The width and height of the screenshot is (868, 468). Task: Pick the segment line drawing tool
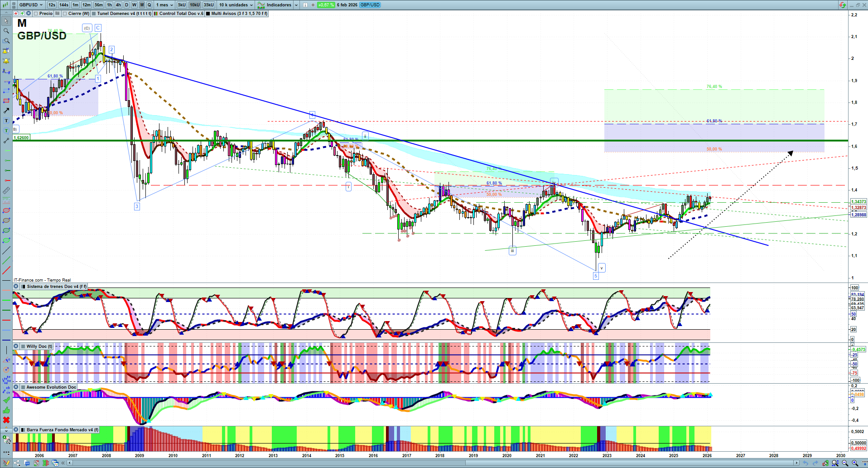(6, 141)
